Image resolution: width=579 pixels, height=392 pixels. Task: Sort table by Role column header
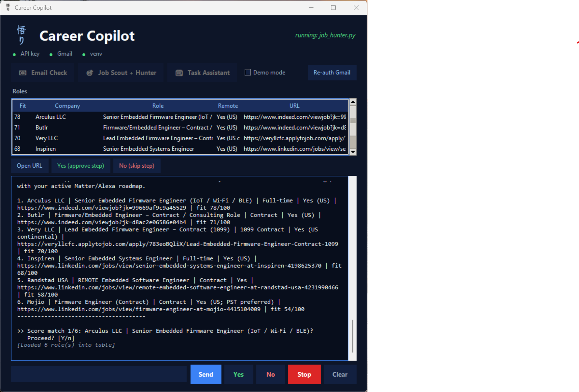pyautogui.click(x=158, y=106)
